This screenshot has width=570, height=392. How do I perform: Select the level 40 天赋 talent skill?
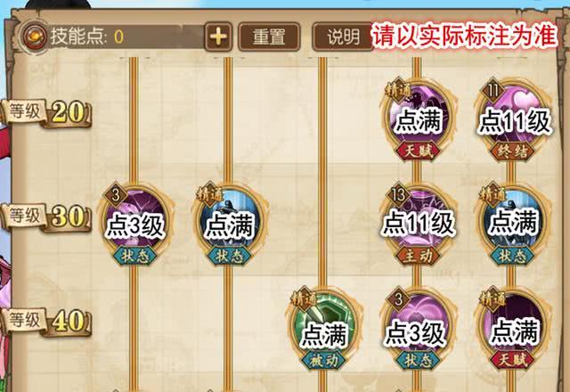(x=512, y=329)
